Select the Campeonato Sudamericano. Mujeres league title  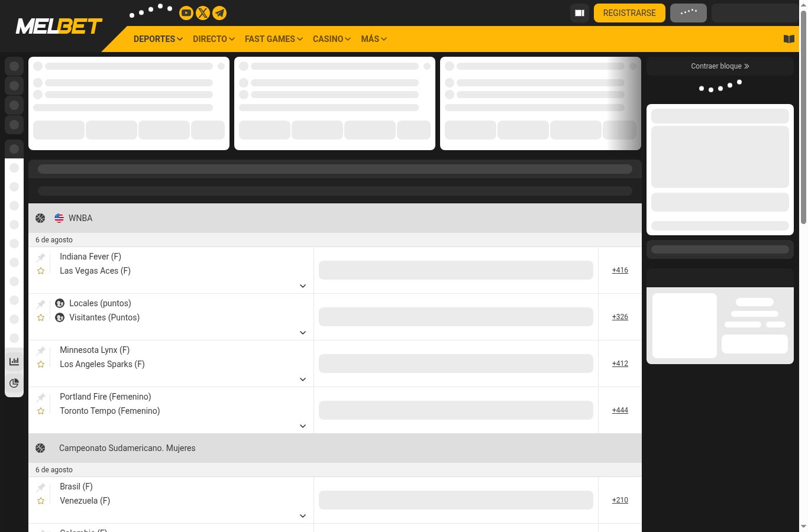127,448
